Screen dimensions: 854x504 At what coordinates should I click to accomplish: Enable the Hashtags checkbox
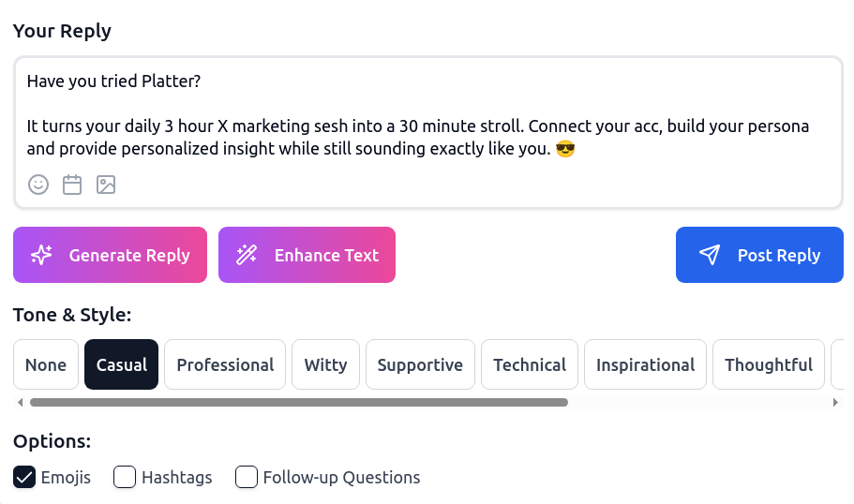point(125,478)
